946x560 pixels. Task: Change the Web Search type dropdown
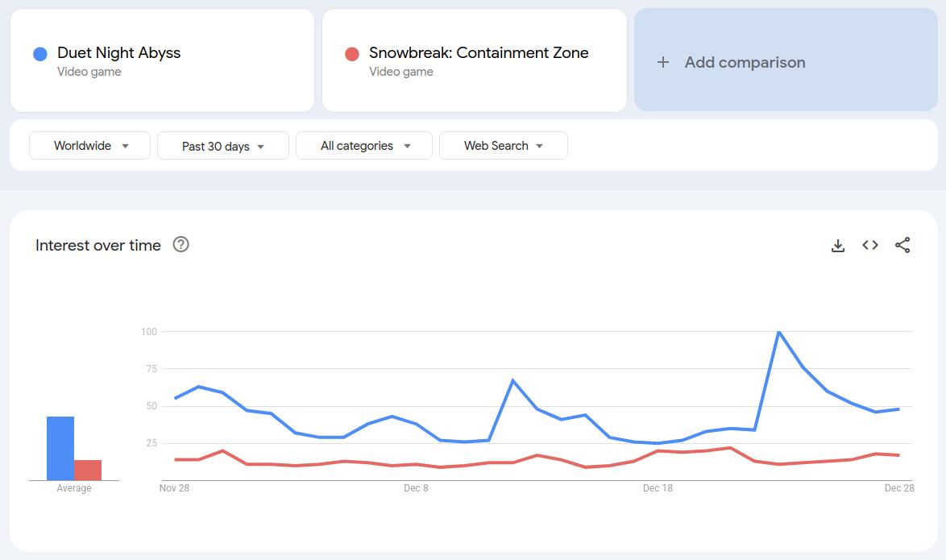(503, 146)
